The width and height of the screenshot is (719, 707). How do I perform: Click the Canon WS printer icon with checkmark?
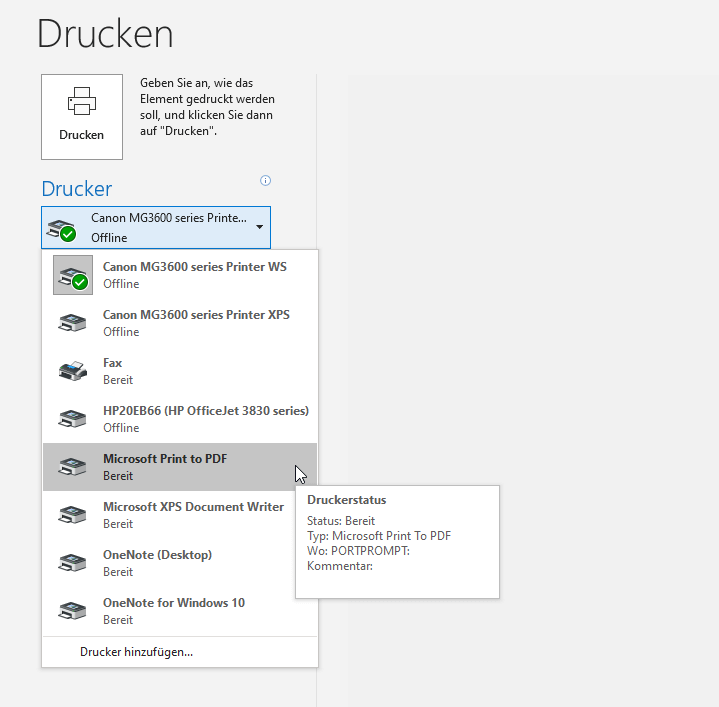click(x=73, y=275)
